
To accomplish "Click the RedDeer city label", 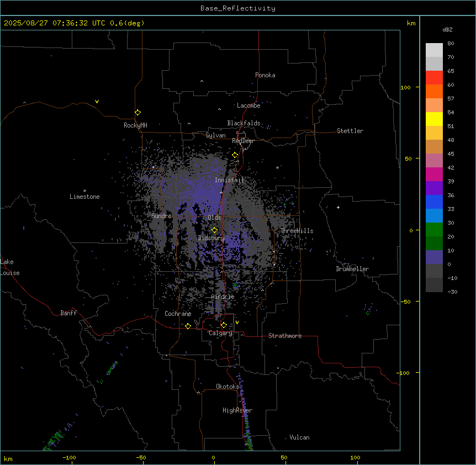I will 244,141.
